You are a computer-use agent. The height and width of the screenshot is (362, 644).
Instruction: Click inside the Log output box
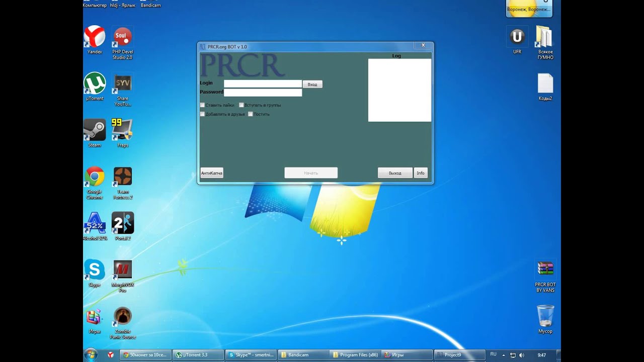pyautogui.click(x=399, y=90)
